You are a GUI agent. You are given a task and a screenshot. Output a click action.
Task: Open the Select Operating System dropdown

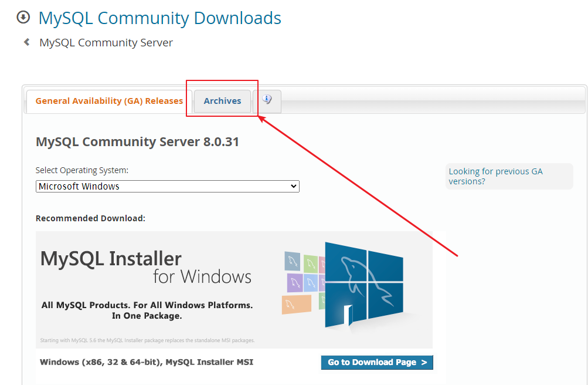pyautogui.click(x=167, y=186)
